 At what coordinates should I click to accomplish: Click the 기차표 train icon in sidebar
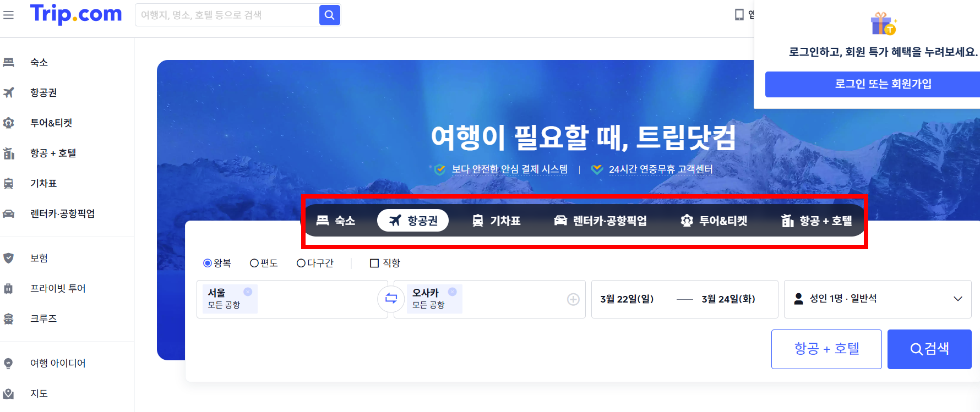click(9, 183)
